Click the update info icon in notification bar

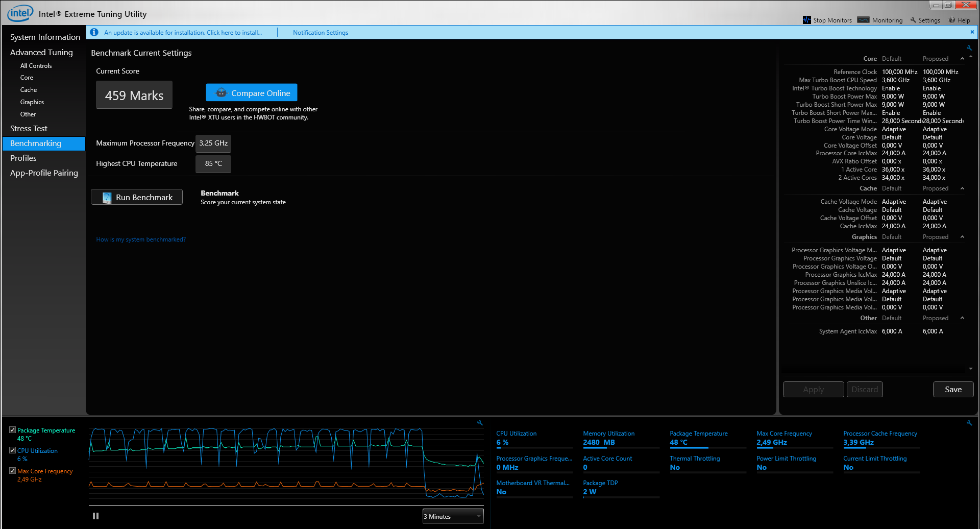point(94,32)
